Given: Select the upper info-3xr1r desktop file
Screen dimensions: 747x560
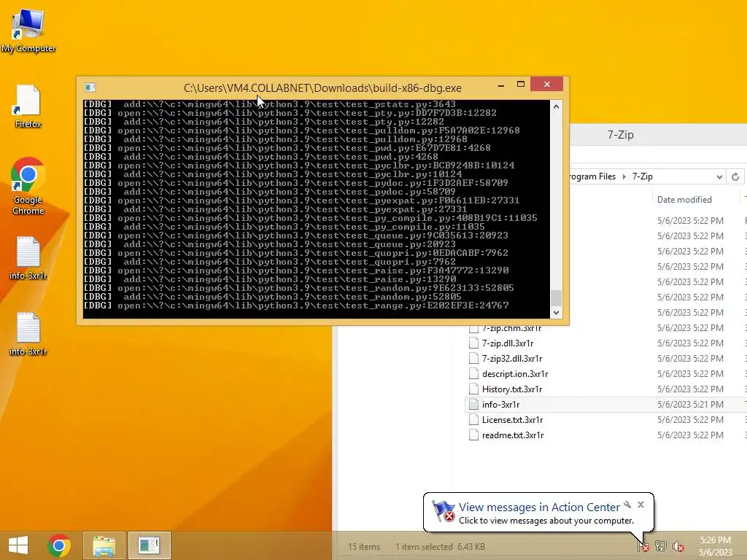Looking at the screenshot, I should 28,257.
